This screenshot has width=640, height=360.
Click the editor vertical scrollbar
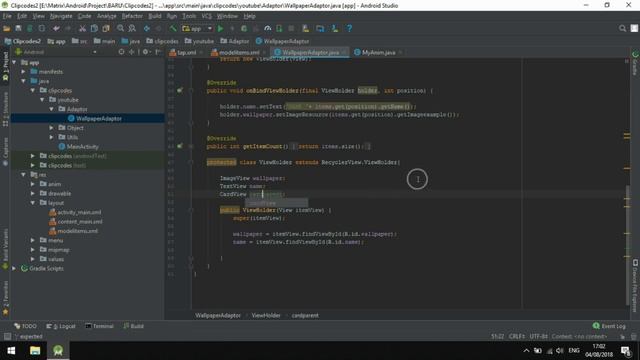pos(627,245)
